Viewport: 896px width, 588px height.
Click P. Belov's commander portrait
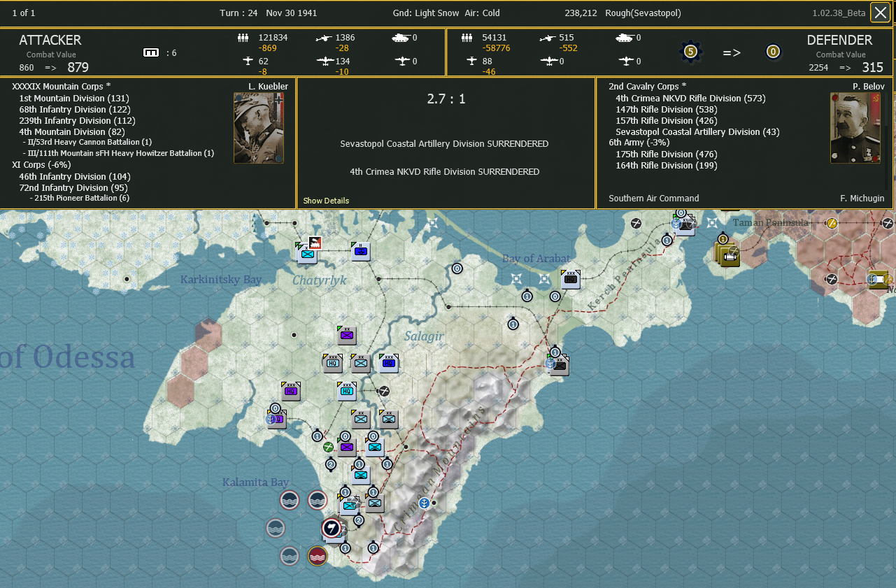point(855,128)
